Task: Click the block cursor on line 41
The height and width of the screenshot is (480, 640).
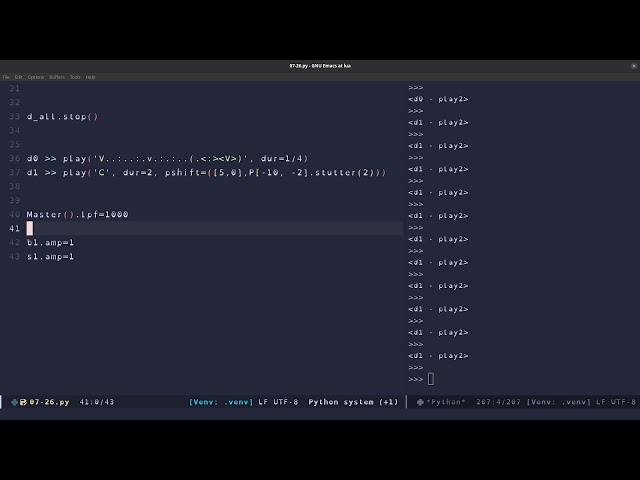Action: click(x=30, y=229)
